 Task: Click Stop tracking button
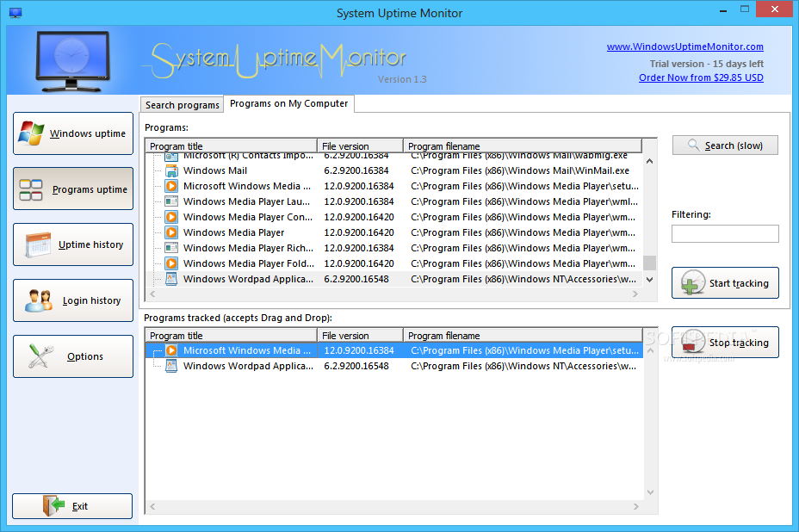[725, 343]
